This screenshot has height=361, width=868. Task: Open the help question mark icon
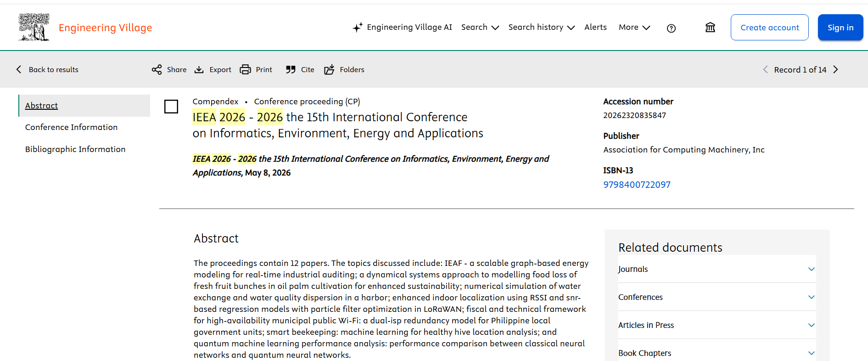[671, 28]
